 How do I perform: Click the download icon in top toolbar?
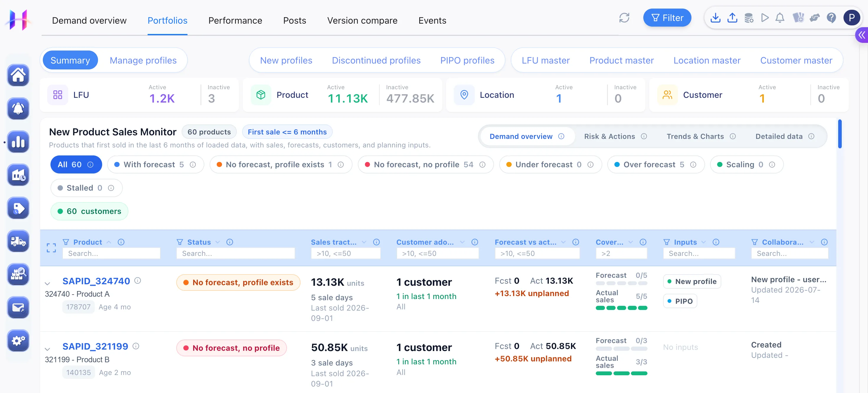[x=715, y=18]
